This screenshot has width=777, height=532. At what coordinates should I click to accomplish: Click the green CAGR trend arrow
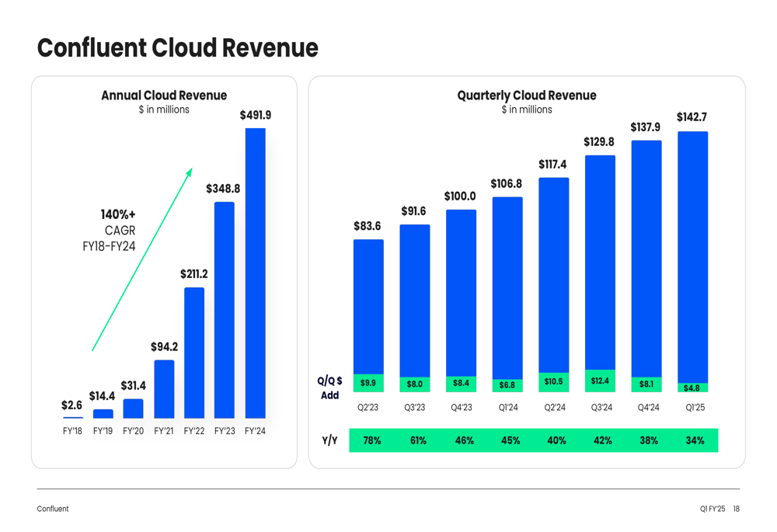[142, 259]
